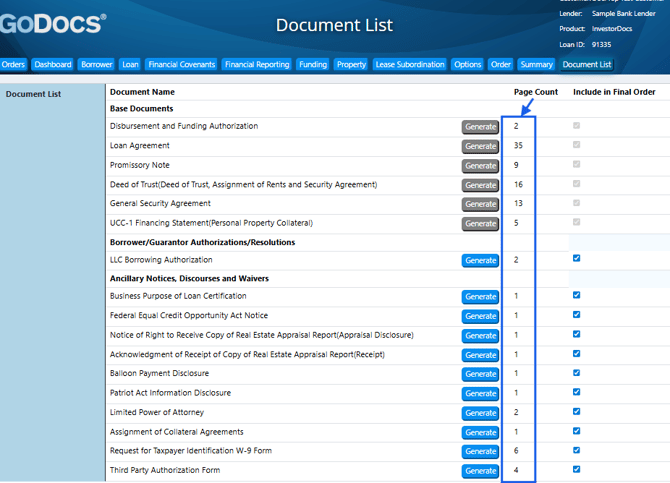
Task: Select Document List in left sidebar
Action: click(33, 95)
